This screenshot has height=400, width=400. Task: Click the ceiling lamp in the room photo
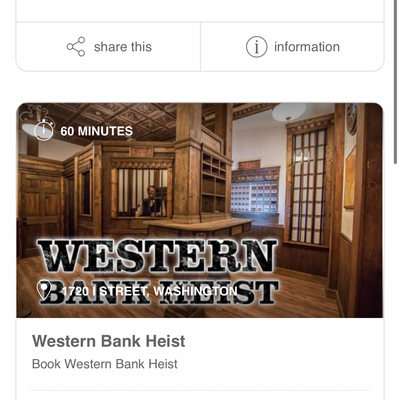pyautogui.click(x=289, y=112)
